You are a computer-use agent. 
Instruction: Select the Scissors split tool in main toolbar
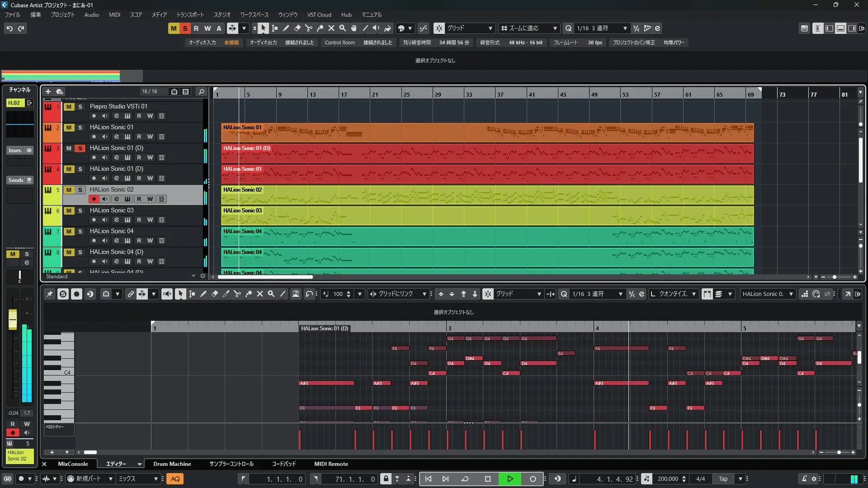point(309,28)
